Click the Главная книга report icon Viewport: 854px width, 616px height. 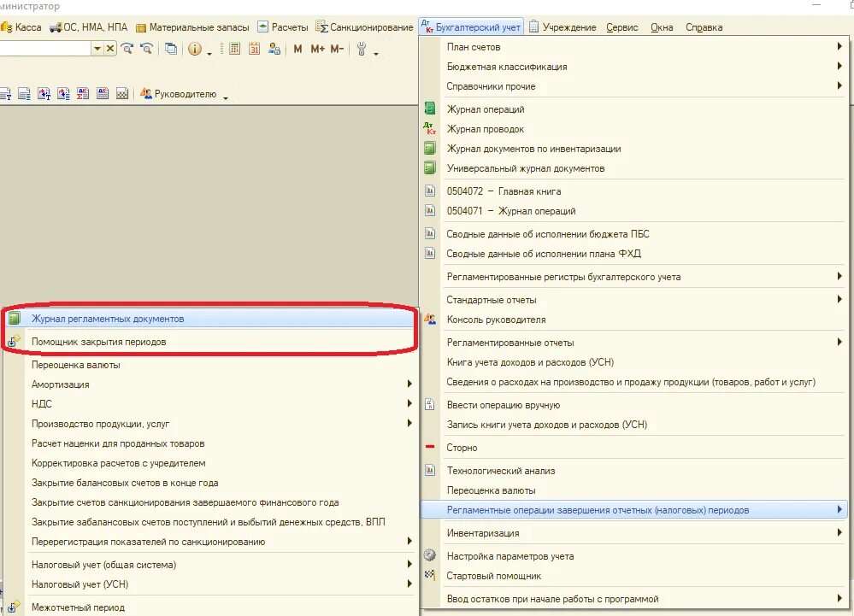coord(430,191)
